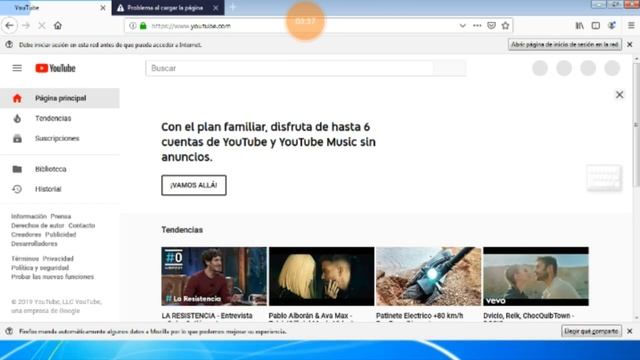Expand the YouTube guide hamburger menu

pos(17,68)
